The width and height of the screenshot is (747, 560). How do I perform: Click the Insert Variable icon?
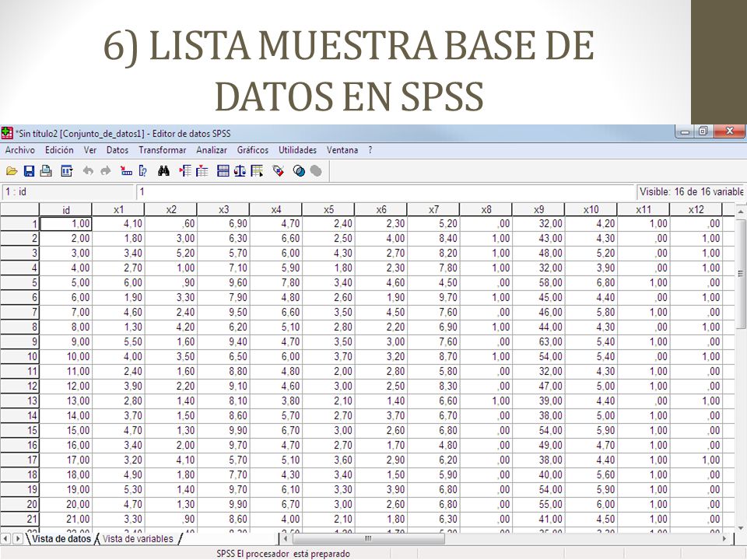[x=202, y=171]
